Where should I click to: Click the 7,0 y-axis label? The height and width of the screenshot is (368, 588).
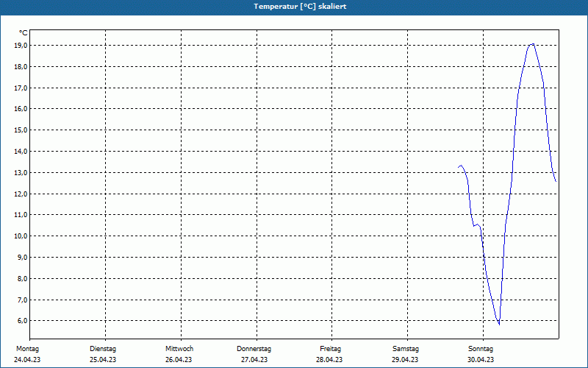[22, 300]
